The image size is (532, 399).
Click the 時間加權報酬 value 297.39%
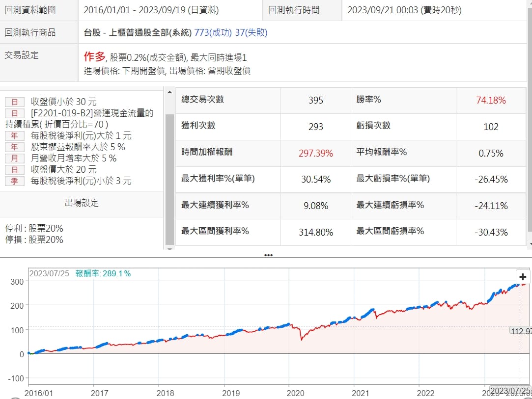click(x=315, y=153)
